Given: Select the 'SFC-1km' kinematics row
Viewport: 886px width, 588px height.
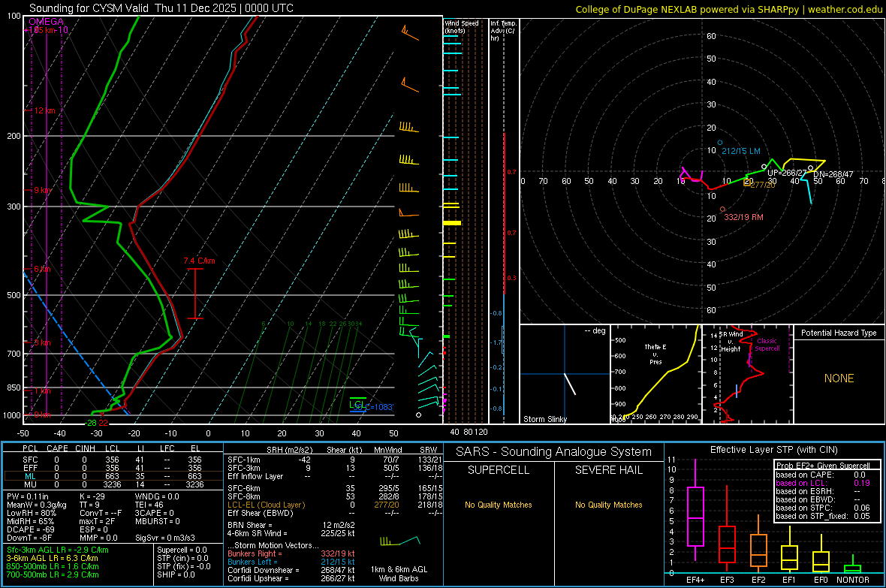Looking at the screenshot, I should point(335,460).
